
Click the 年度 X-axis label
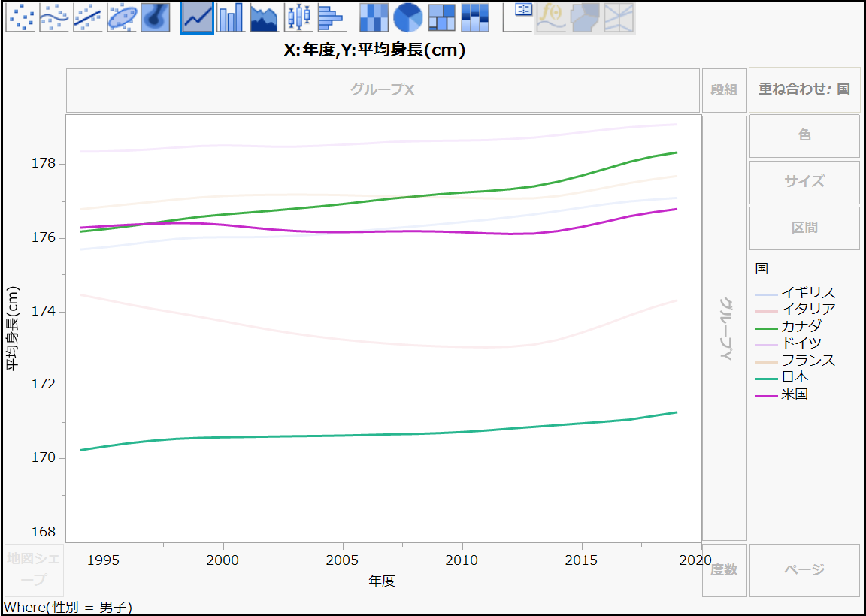coord(382,581)
